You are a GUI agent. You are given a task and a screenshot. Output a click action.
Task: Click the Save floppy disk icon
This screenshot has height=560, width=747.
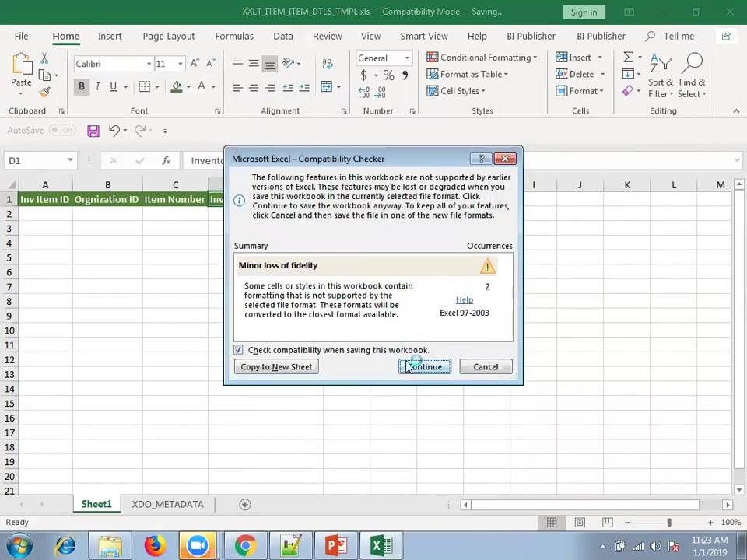(x=93, y=131)
